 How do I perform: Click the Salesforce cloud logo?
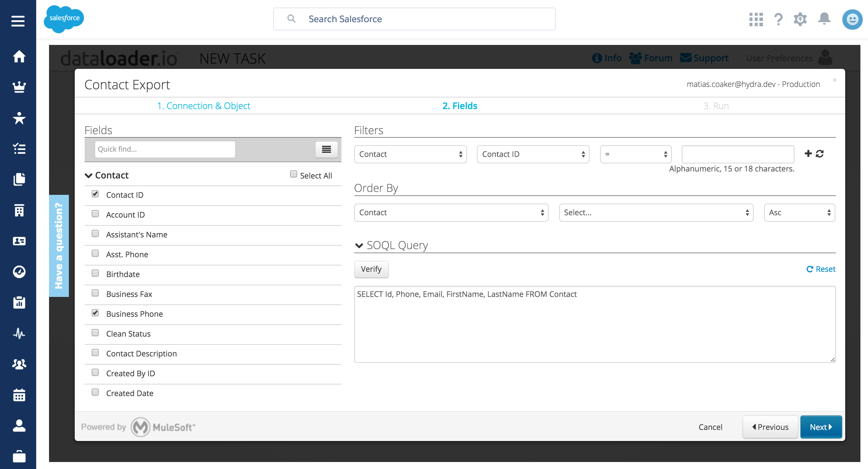point(64,19)
